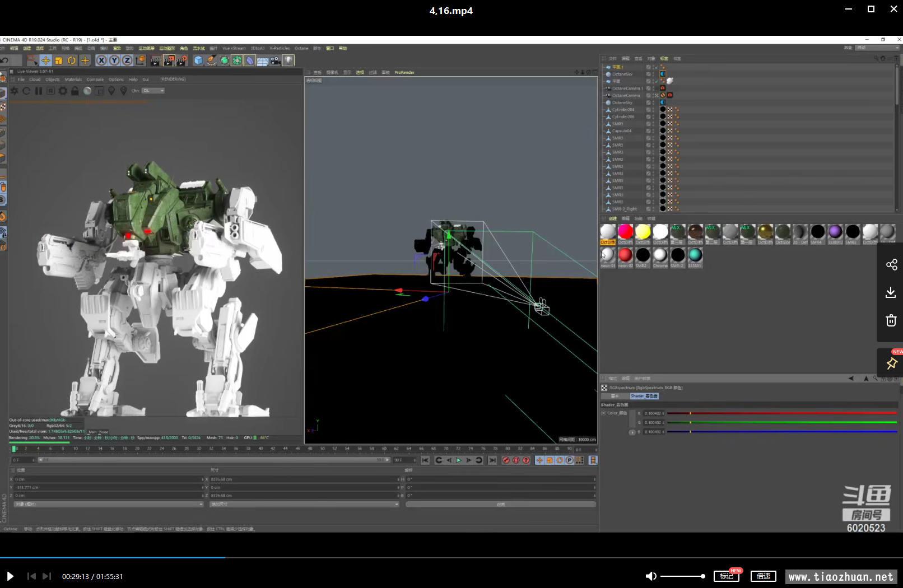Screen dimensions: 903x588
Task: Click the keyframe selection help red icon
Action: point(526,460)
